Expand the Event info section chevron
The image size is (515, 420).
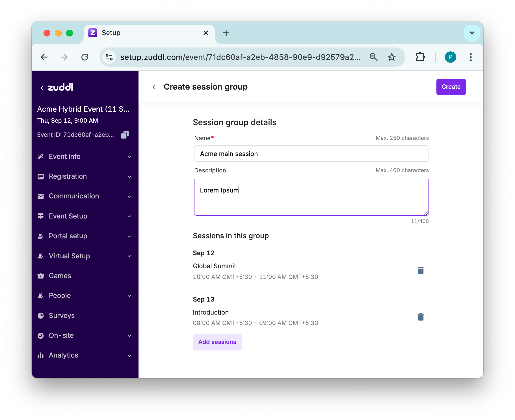tap(129, 157)
